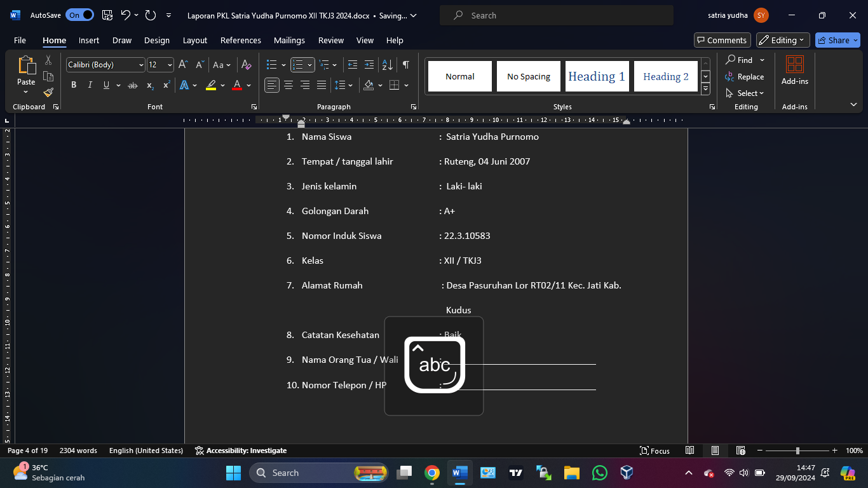Screen dimensions: 868x488
Task: Click the Save icon in title bar
Action: [107, 15]
